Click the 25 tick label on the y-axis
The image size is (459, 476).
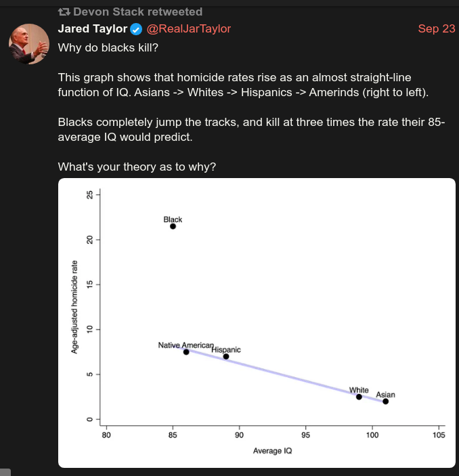(89, 195)
